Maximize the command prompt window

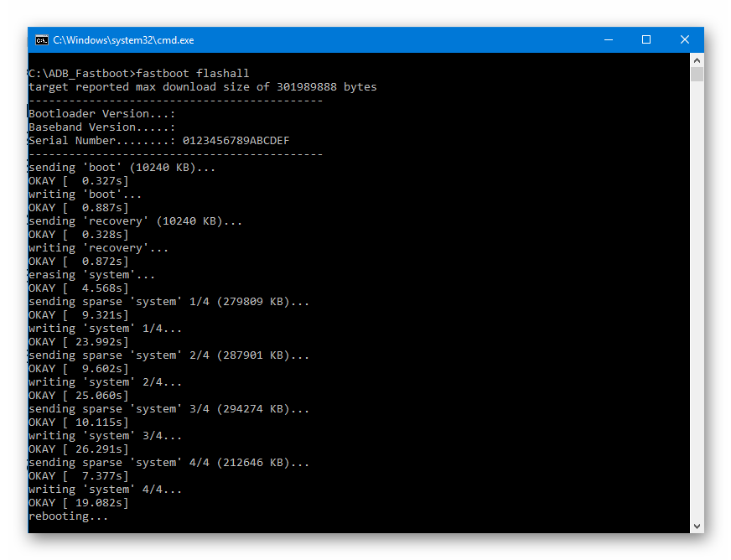pos(646,40)
